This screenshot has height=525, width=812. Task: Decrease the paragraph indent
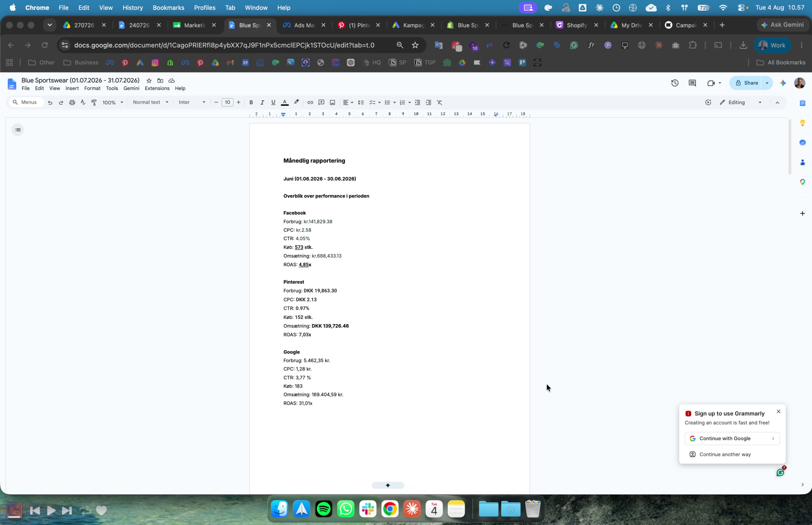pyautogui.click(x=418, y=102)
